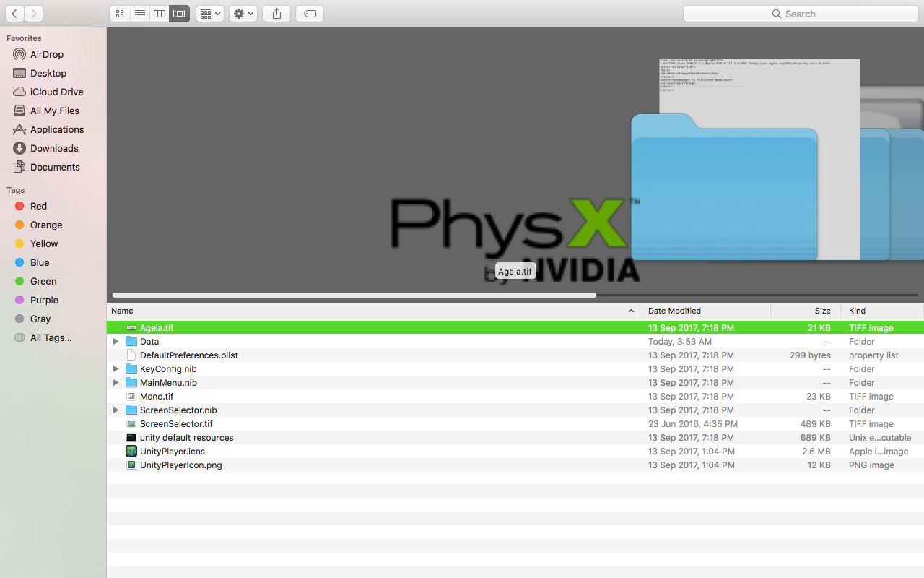Go forward with the right chevron button

point(34,14)
